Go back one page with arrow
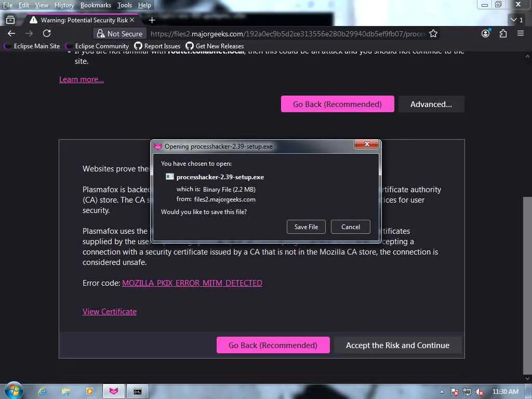 coord(11,33)
